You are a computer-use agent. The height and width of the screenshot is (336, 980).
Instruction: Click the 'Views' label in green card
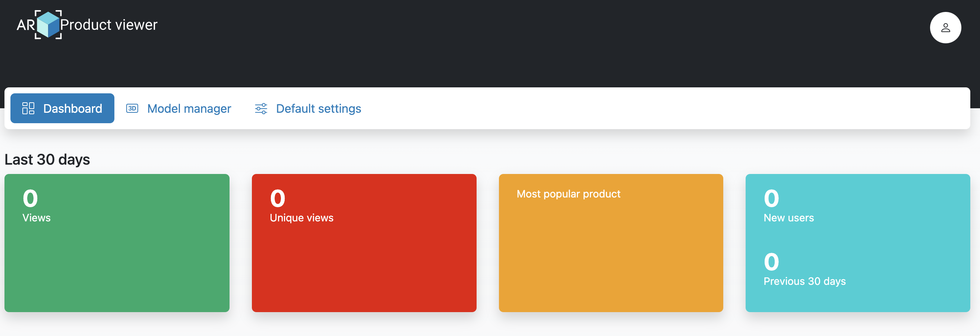pyautogui.click(x=37, y=218)
